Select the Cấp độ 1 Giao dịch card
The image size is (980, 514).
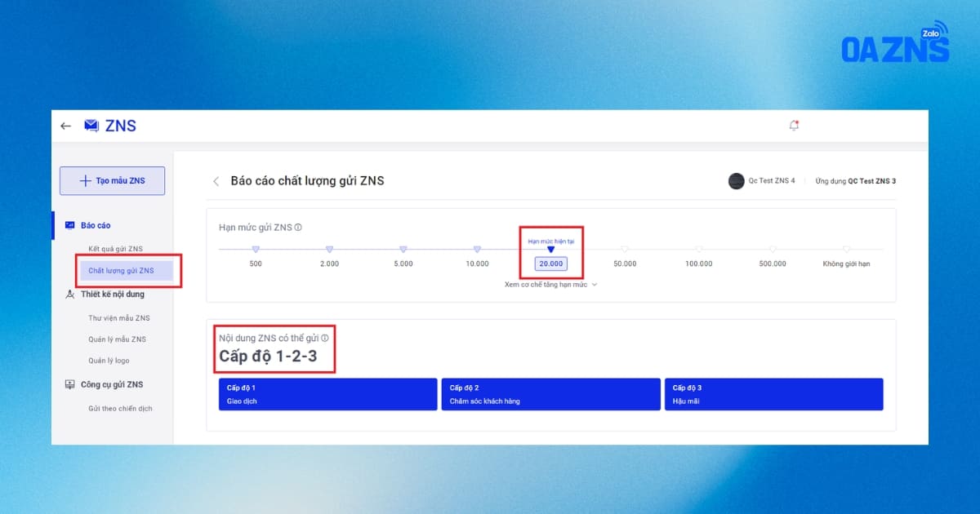coord(327,394)
